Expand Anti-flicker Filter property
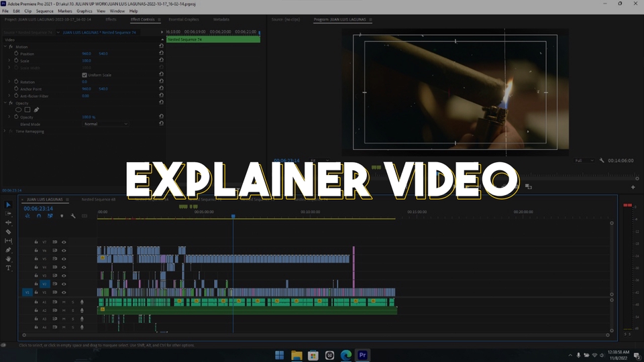The width and height of the screenshot is (644, 362). click(x=9, y=96)
